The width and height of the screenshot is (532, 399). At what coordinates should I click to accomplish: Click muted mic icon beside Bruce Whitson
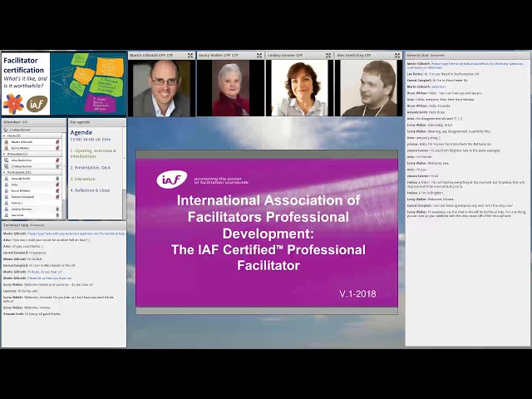tap(57, 190)
